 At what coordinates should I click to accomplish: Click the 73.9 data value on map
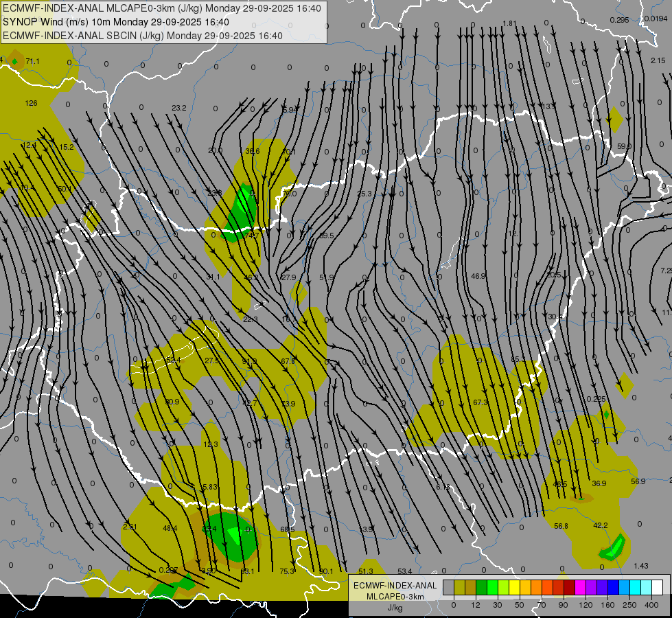pyautogui.click(x=288, y=403)
